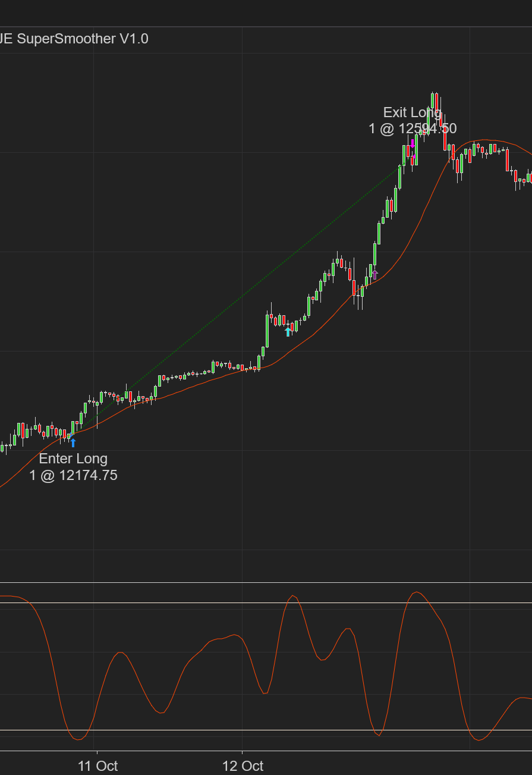Screen dimensions: 532x775
Task: Click the large green breakout candle after 12 Oct
Action: (x=267, y=331)
